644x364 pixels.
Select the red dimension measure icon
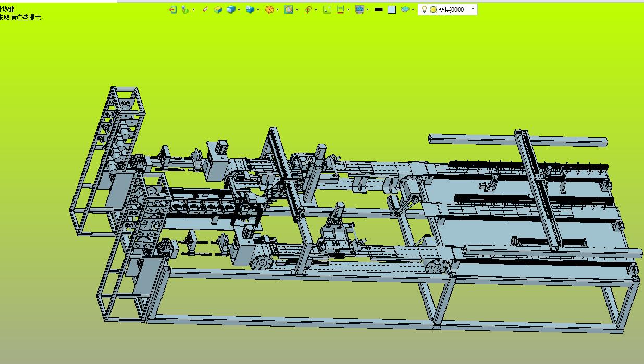coord(341,9)
